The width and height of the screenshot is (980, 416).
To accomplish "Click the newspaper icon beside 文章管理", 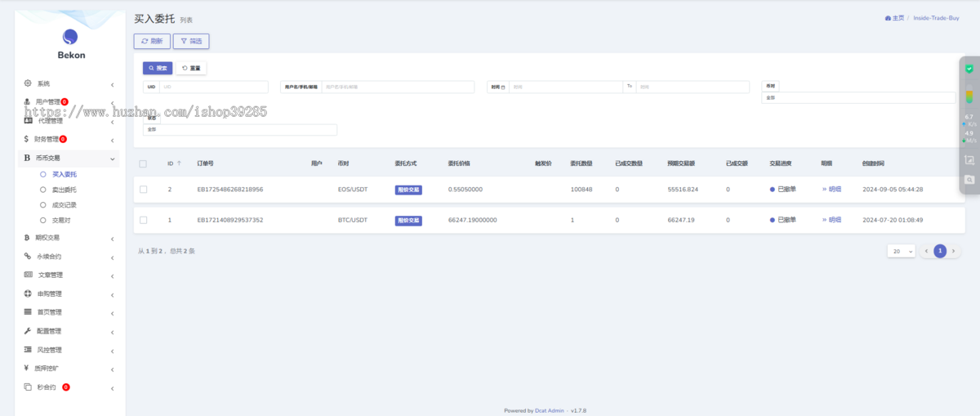I will pyautogui.click(x=28, y=275).
